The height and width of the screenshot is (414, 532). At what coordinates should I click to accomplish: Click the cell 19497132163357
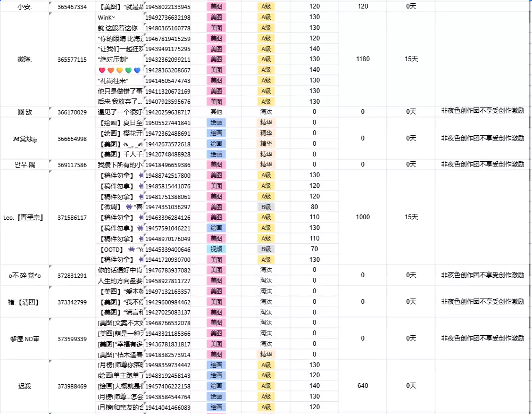coord(167,292)
